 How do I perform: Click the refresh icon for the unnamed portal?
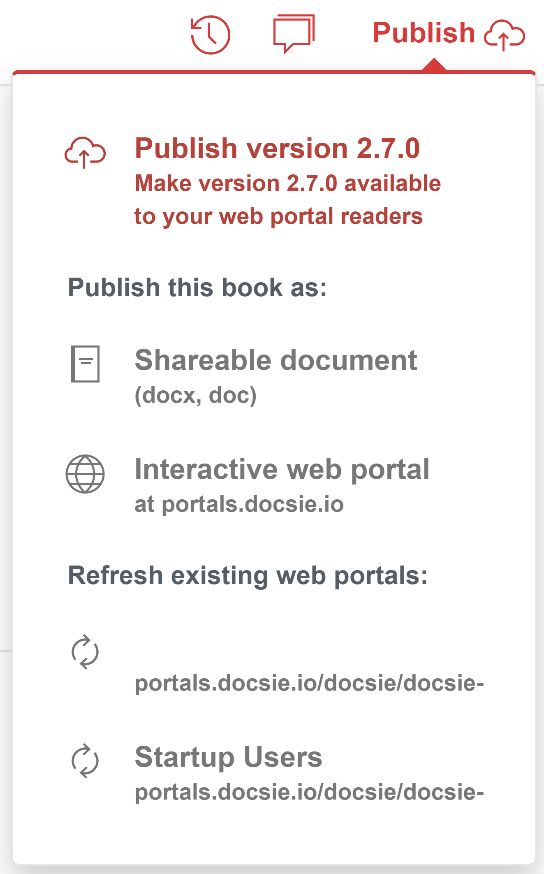85,651
